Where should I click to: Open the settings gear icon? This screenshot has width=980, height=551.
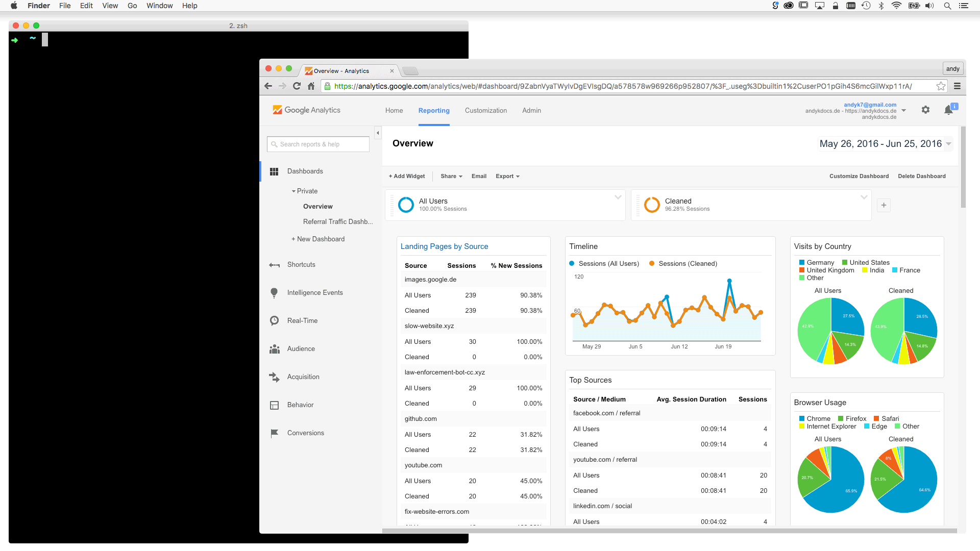[925, 110]
